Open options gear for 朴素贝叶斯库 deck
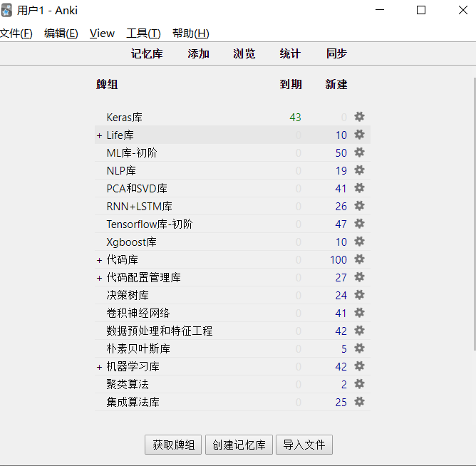 click(x=359, y=348)
